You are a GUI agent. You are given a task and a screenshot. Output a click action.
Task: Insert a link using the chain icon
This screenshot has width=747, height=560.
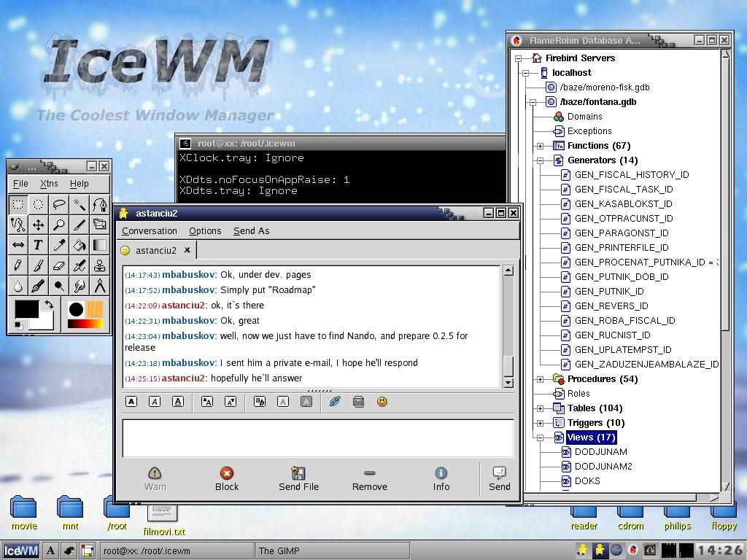[335, 402]
